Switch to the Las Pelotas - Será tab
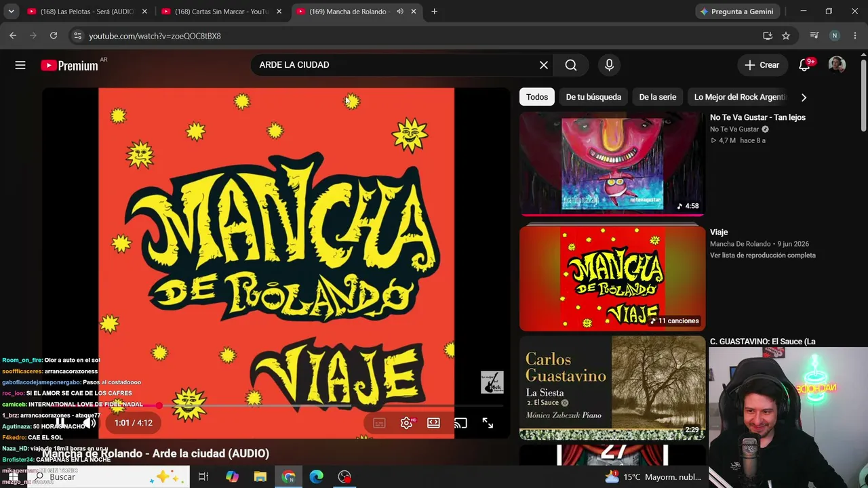 point(85,12)
